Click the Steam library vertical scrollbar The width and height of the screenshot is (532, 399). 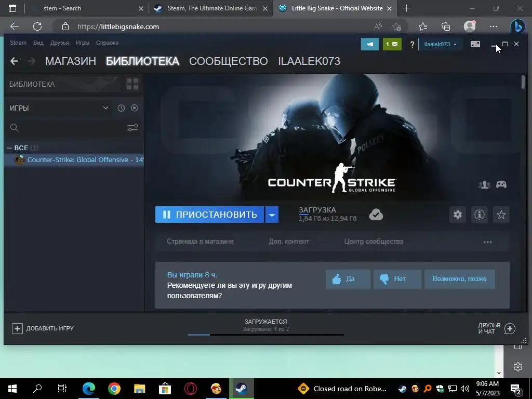[x=523, y=83]
